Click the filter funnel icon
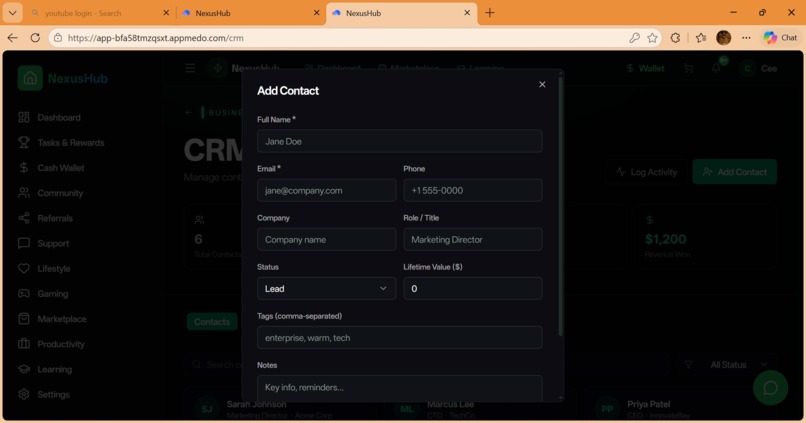This screenshot has width=806, height=423. coord(688,365)
